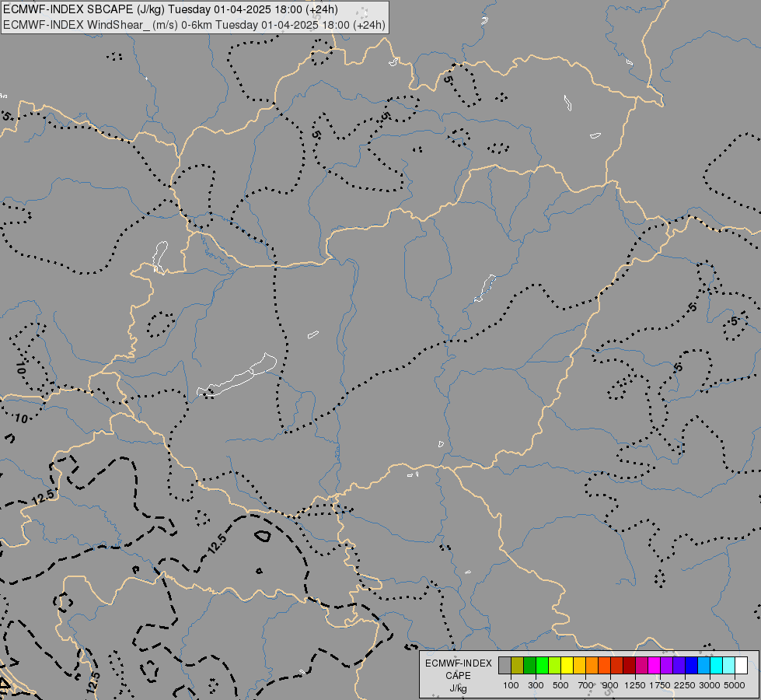Image resolution: width=761 pixels, height=700 pixels.
Task: Choose the orange swatch right of 700
Action: coord(592,666)
